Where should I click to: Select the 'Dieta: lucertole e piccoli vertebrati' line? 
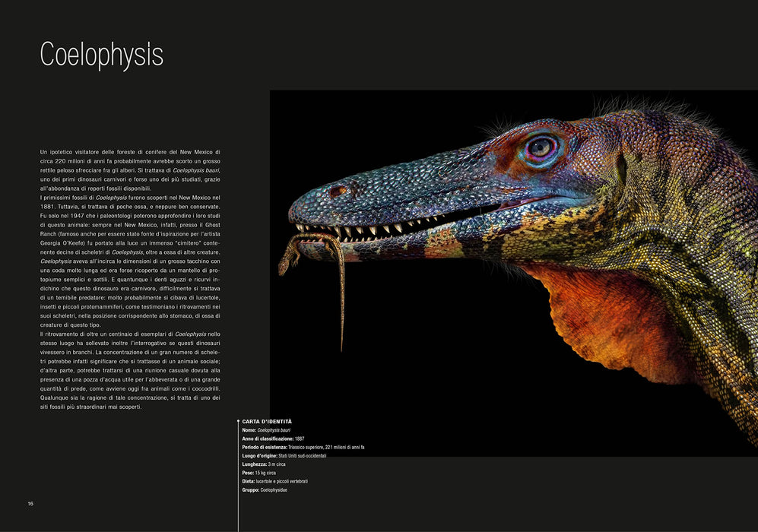pyautogui.click(x=274, y=481)
